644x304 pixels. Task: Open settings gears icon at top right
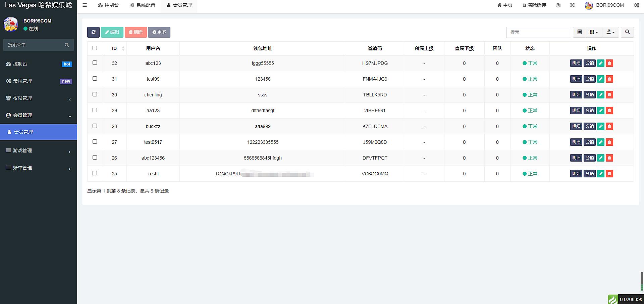pos(636,5)
